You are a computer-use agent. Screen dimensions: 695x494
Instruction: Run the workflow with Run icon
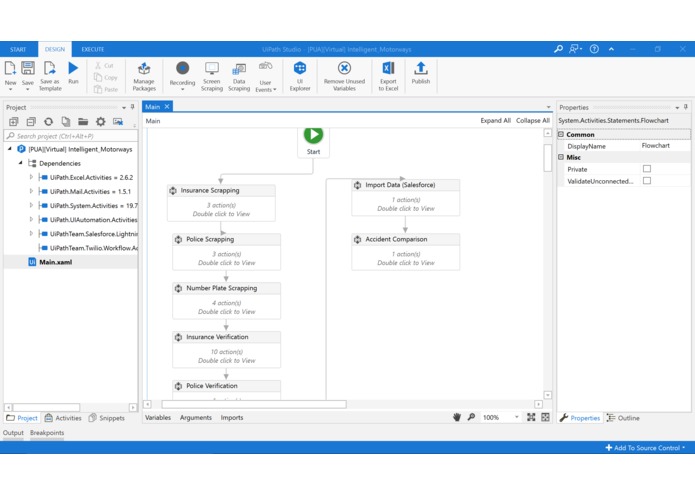coord(73,68)
